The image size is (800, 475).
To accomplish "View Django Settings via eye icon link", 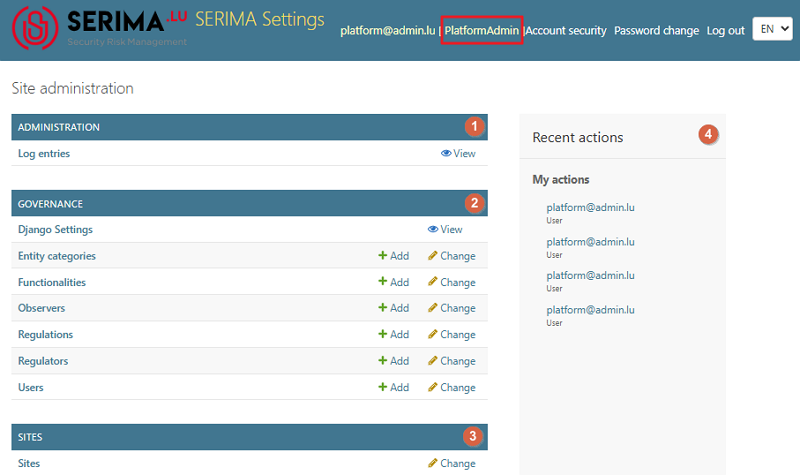I will coord(445,230).
